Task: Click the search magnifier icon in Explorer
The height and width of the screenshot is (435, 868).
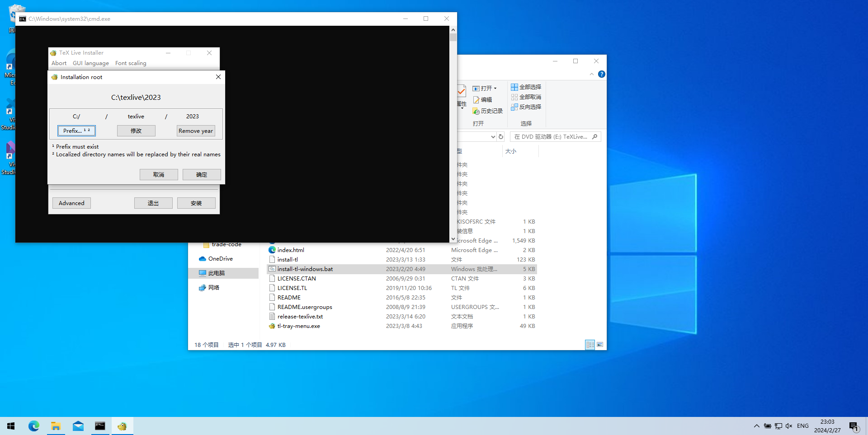Action: click(x=595, y=136)
